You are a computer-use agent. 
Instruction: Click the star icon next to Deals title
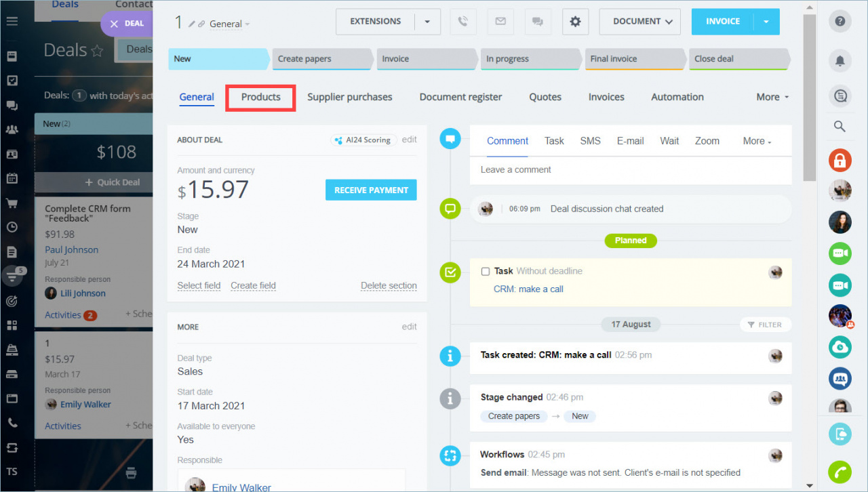pos(98,51)
